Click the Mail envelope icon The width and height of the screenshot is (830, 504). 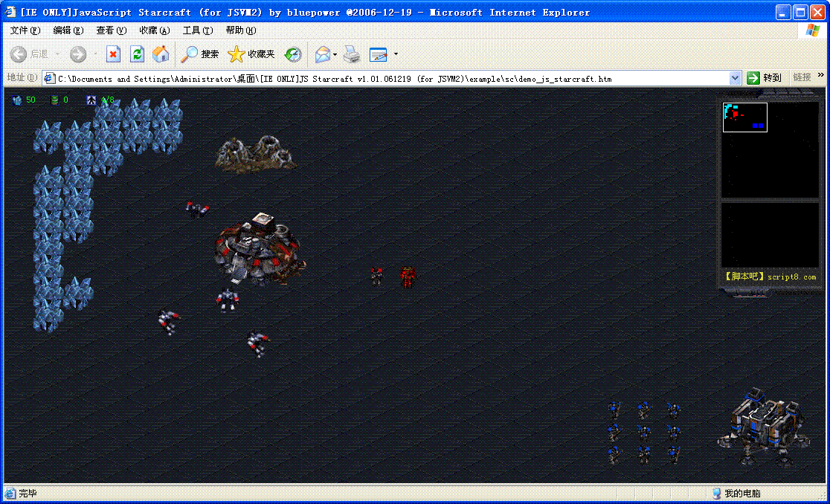coord(322,54)
